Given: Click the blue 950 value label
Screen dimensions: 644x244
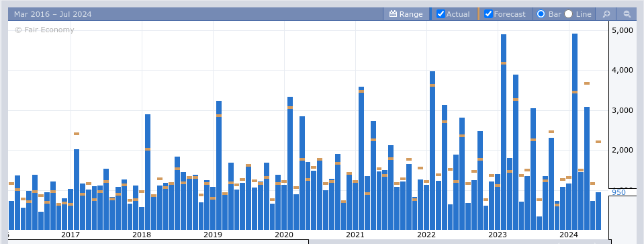Looking at the screenshot, I should coord(618,192).
